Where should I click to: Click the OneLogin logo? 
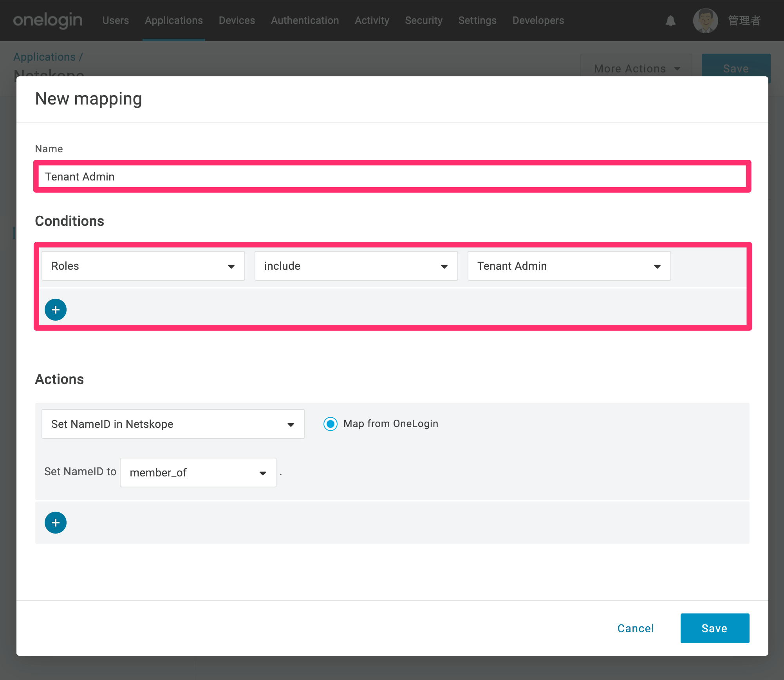point(48,20)
